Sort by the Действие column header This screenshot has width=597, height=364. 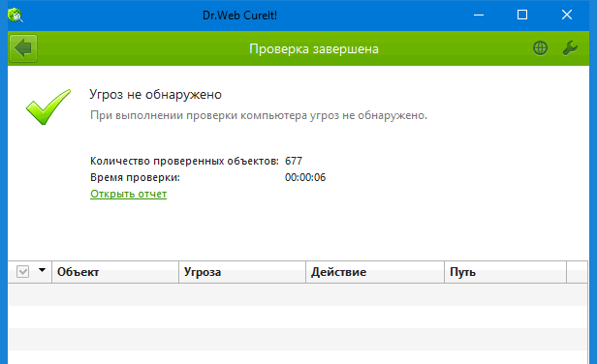pyautogui.click(x=375, y=272)
